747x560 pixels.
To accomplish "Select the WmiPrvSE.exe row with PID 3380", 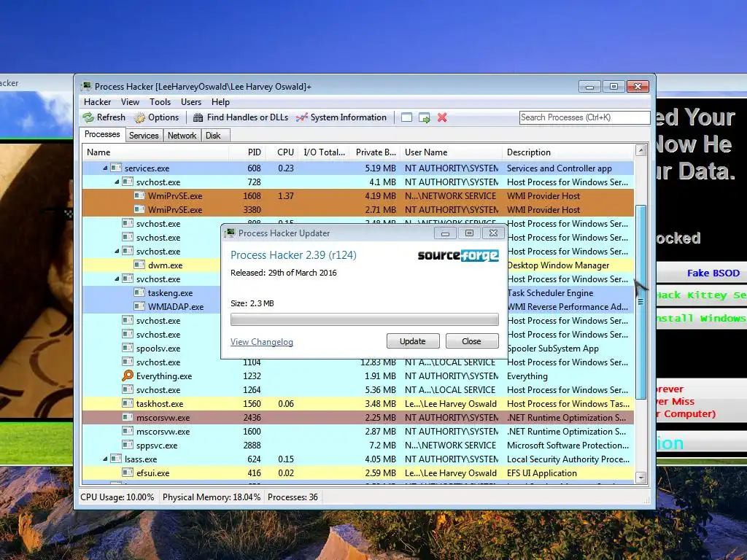I will [x=358, y=209].
